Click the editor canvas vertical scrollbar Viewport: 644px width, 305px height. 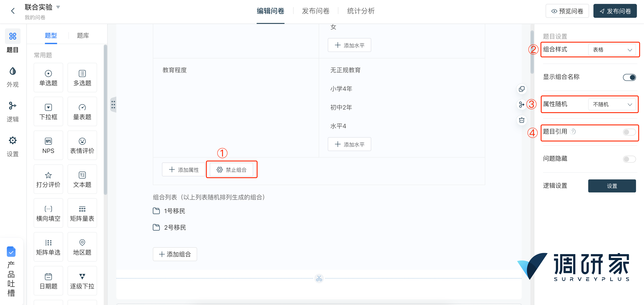[532, 52]
